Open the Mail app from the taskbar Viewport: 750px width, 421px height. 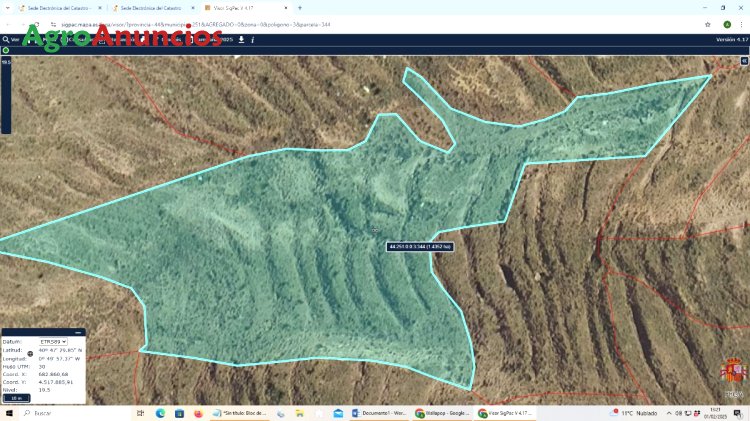tap(338, 413)
